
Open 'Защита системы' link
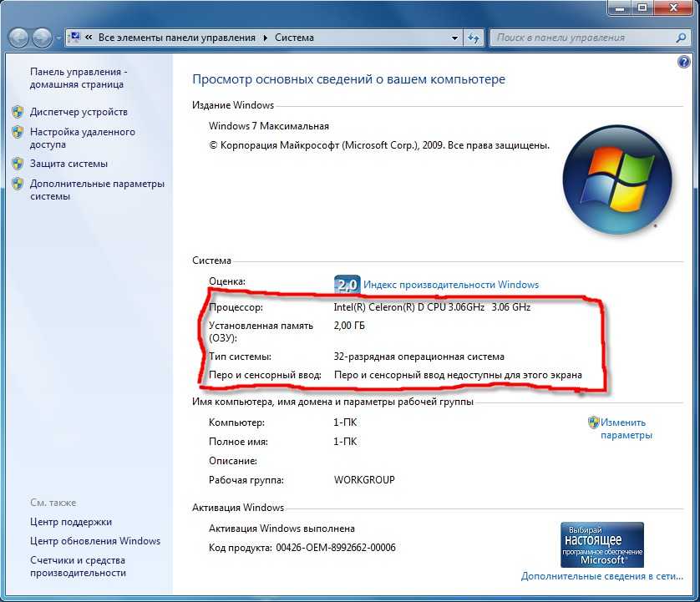(68, 164)
